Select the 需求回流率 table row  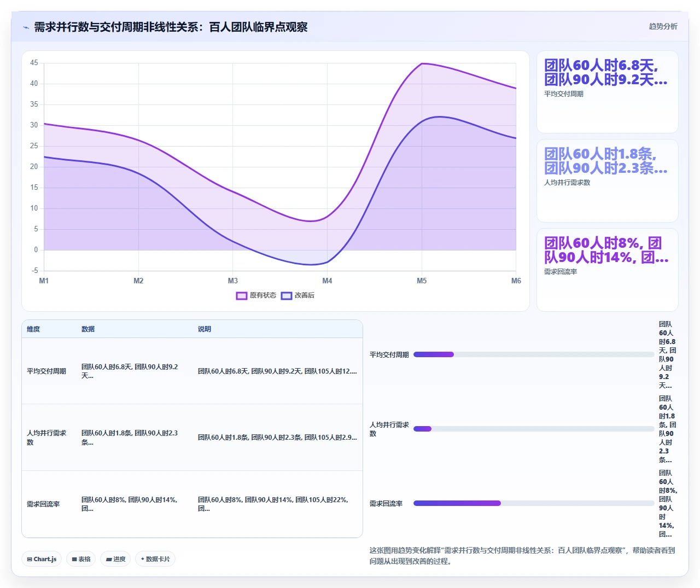click(x=192, y=504)
